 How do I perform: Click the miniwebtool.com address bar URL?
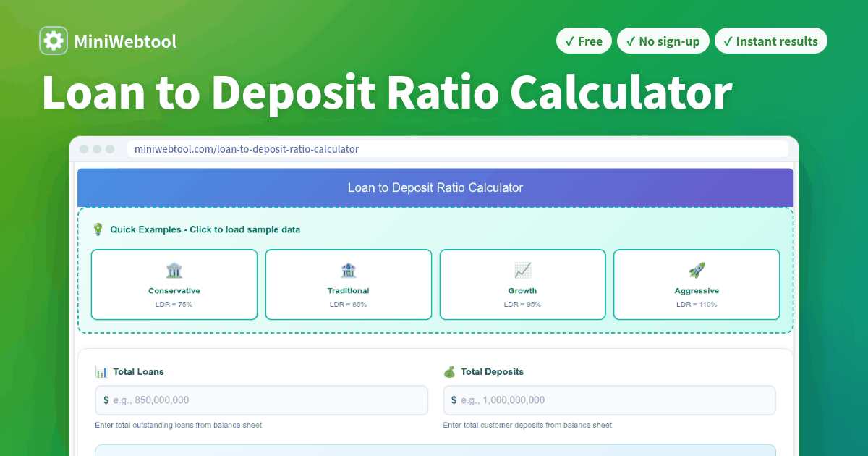(246, 149)
